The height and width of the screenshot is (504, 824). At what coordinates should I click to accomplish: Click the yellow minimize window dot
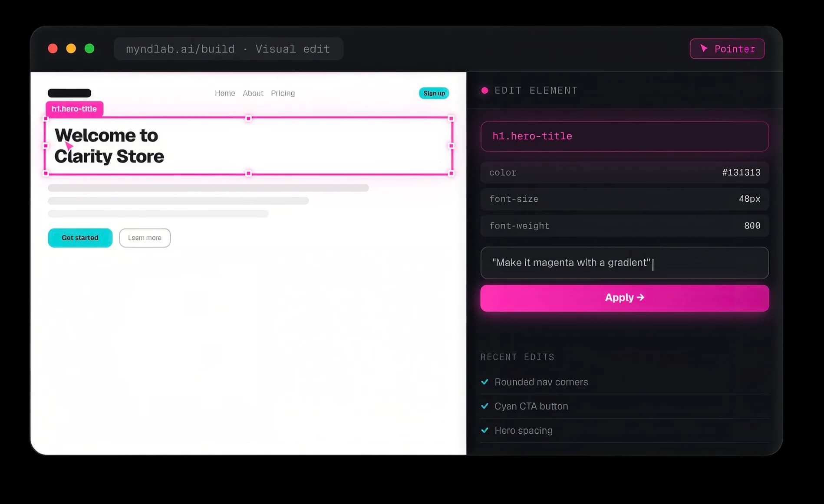pos(71,49)
